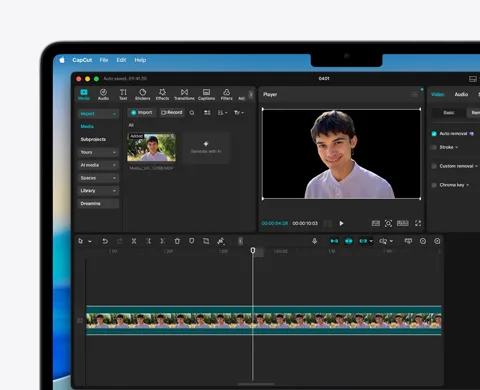This screenshot has height=390, width=480.
Task: Uncheck the Auto removal checkbox
Action: pos(434,134)
